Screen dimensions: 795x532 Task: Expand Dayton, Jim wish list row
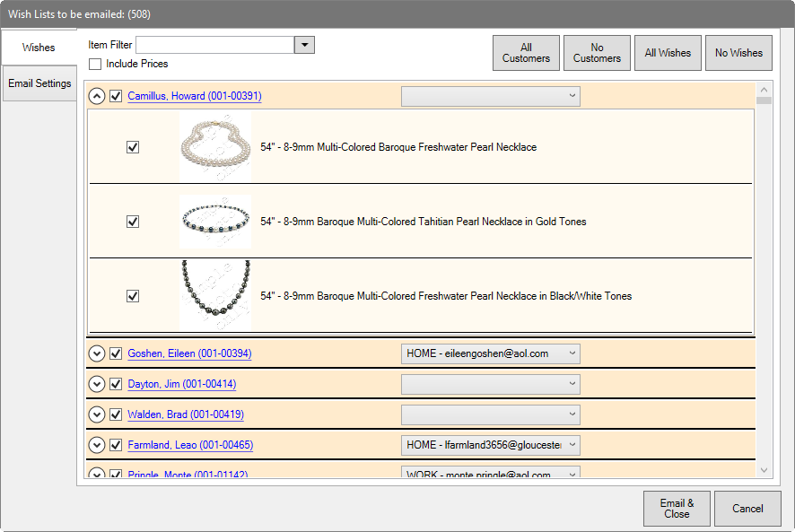coord(97,384)
